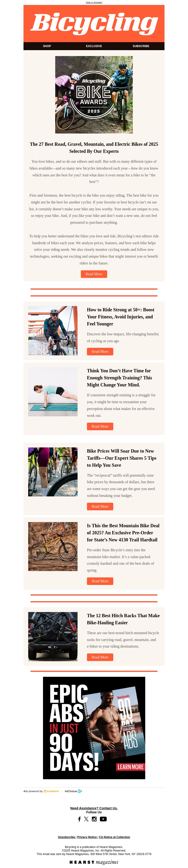This screenshot has height=868, width=188.
Task: Open the Facebook icon in the footer
Action: tap(79, 819)
